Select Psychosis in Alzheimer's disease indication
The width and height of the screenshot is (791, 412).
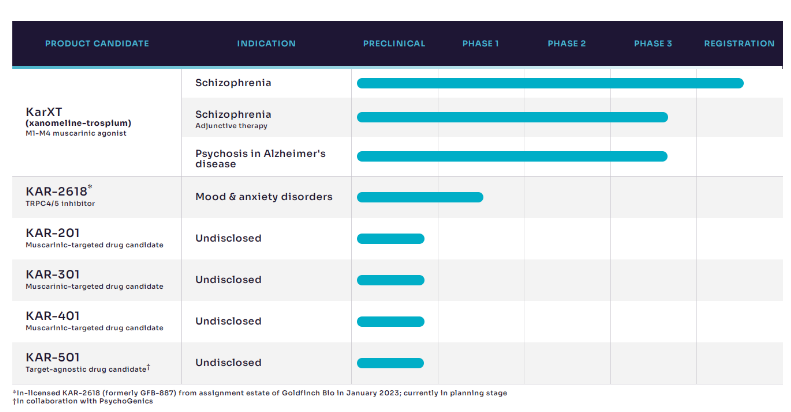pyautogui.click(x=260, y=159)
